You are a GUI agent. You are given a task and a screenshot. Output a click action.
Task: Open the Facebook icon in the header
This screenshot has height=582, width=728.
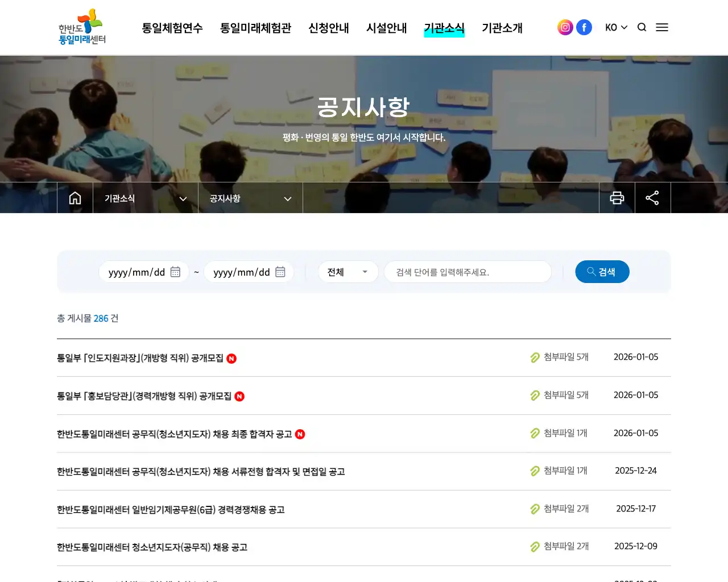584,27
